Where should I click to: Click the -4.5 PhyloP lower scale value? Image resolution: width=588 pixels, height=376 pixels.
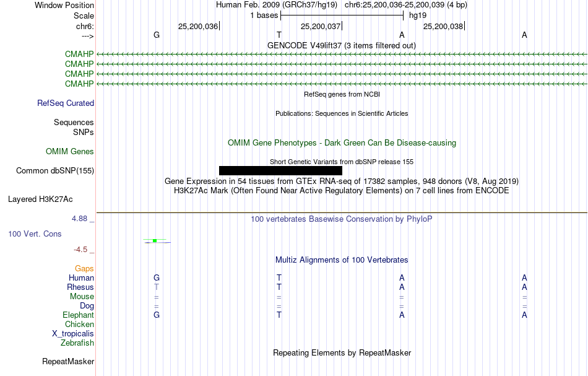click(80, 250)
